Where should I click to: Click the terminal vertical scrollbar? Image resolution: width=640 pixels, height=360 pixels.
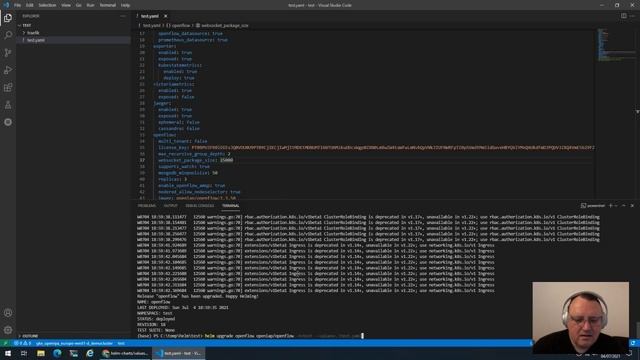638,331
